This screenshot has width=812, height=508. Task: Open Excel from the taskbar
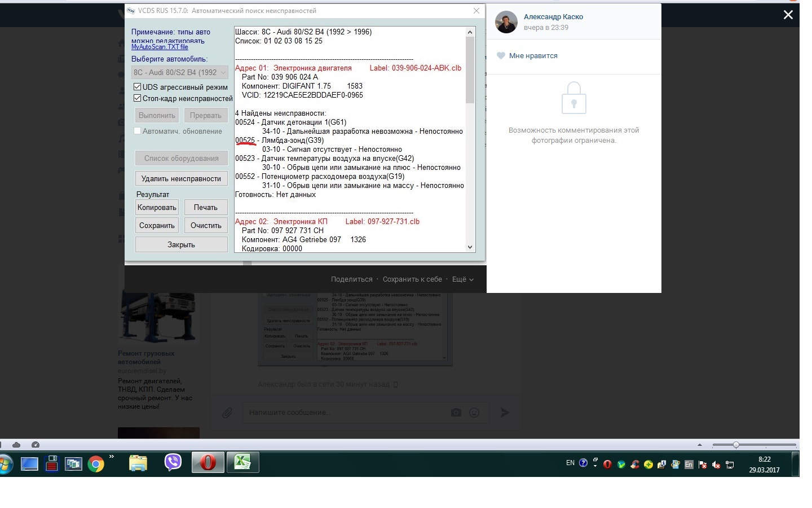pos(242,462)
